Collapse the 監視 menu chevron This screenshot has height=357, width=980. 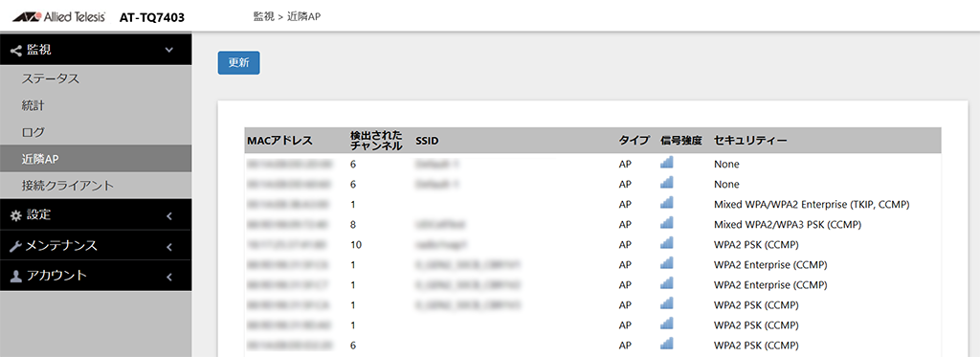click(x=168, y=50)
